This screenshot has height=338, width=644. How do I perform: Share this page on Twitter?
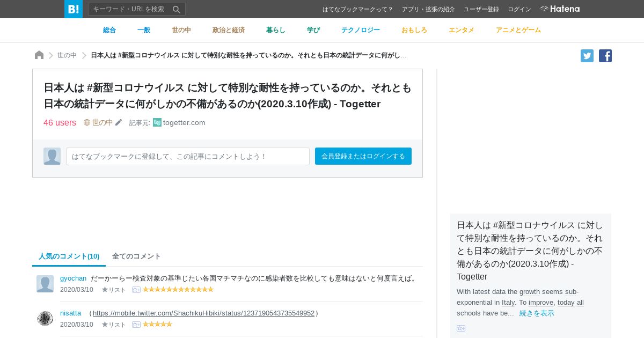[x=587, y=56]
